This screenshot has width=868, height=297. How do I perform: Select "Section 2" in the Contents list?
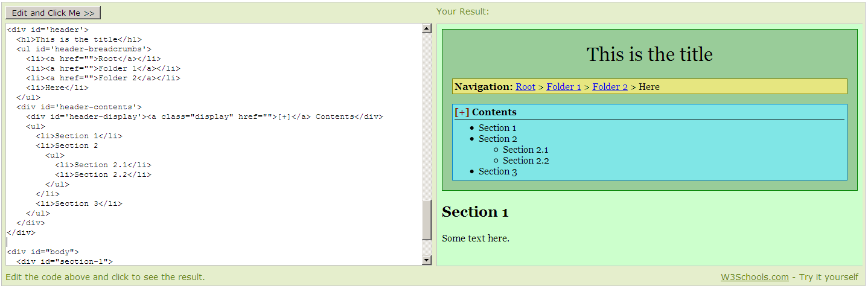(x=497, y=139)
